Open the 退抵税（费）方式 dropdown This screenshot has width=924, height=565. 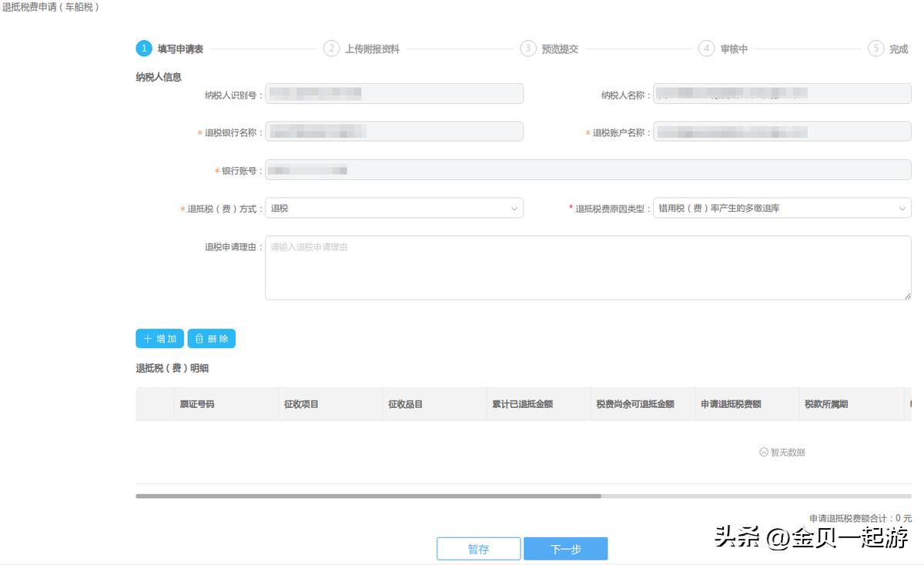click(x=393, y=208)
